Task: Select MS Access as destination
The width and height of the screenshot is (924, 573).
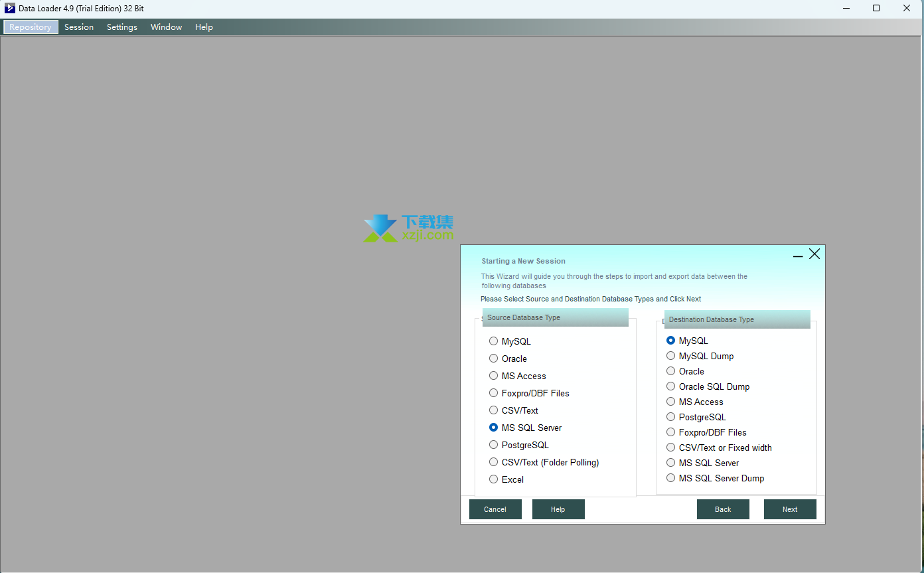Action: click(x=694, y=402)
